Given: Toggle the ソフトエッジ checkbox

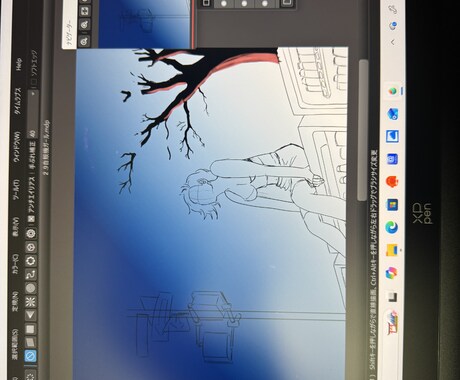Looking at the screenshot, I should [34, 82].
